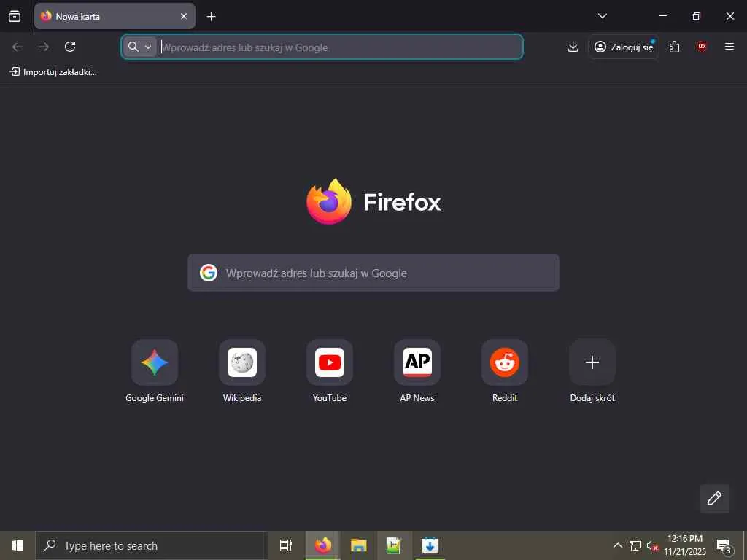Click the Firefox taskbar icon
The height and width of the screenshot is (560, 747).
(x=322, y=545)
